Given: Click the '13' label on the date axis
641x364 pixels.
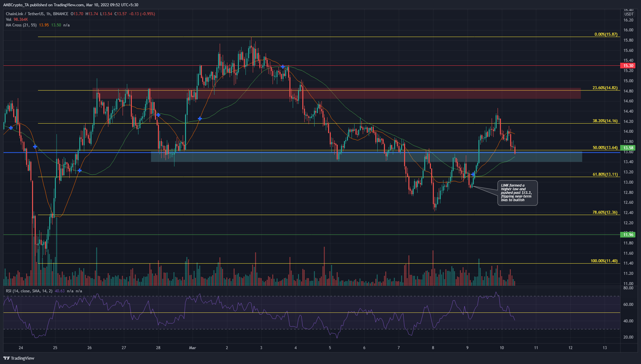Looking at the screenshot, I should [x=605, y=348].
